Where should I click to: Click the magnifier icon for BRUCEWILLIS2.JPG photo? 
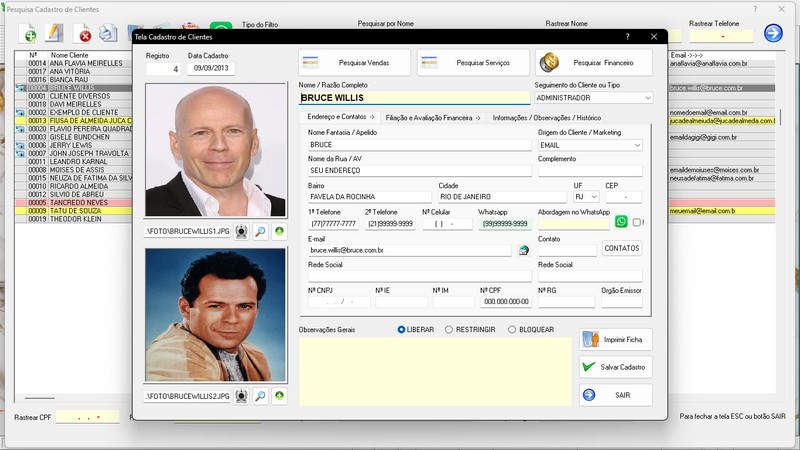point(260,397)
